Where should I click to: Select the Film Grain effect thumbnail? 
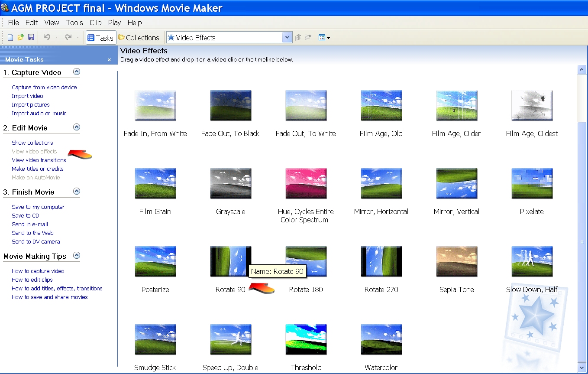[155, 183]
